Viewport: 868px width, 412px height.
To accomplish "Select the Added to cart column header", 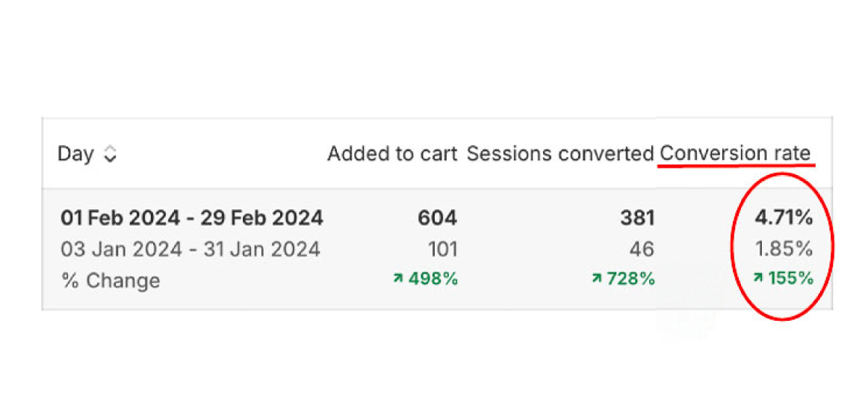I will coord(392,154).
